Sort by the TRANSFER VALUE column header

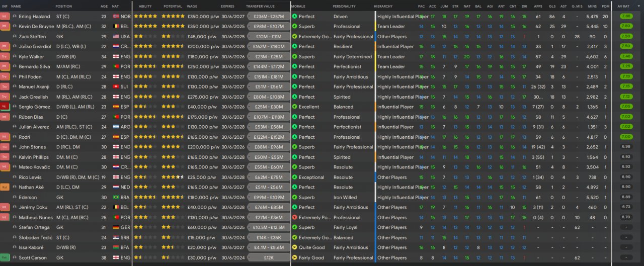pos(260,6)
